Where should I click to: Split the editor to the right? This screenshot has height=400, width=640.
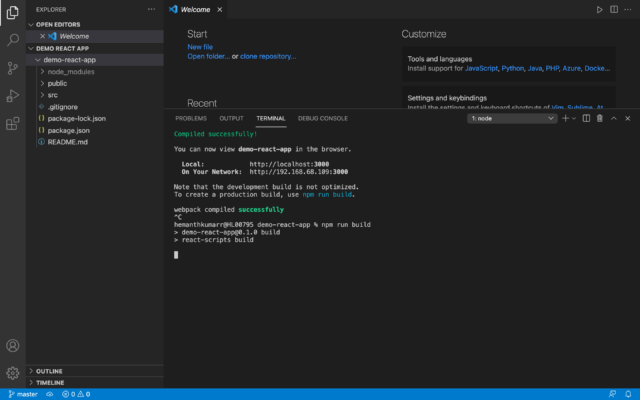[x=613, y=9]
